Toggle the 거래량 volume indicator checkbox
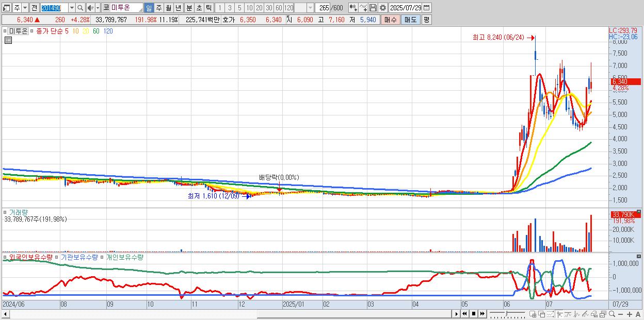The width and height of the screenshot is (644, 320). [x=5, y=212]
